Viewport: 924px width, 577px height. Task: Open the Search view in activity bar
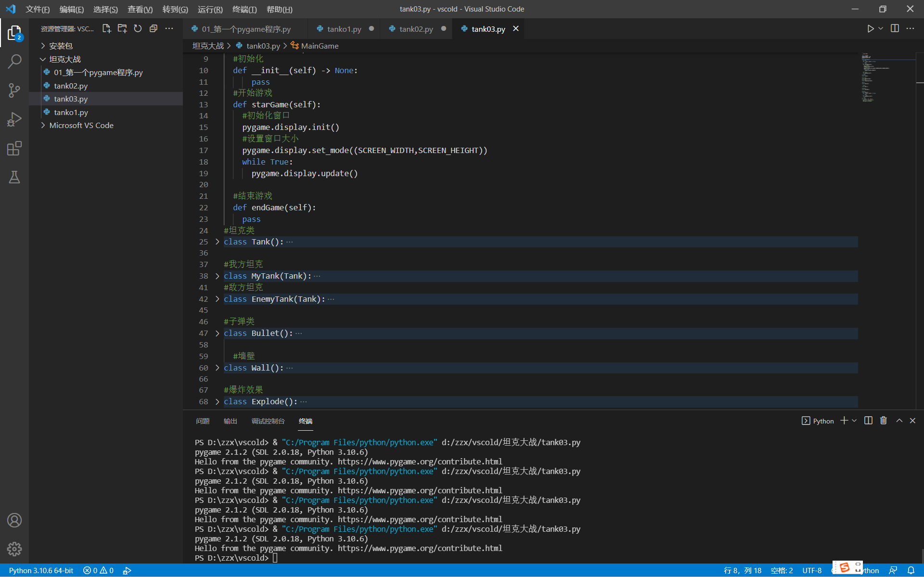[x=14, y=62]
